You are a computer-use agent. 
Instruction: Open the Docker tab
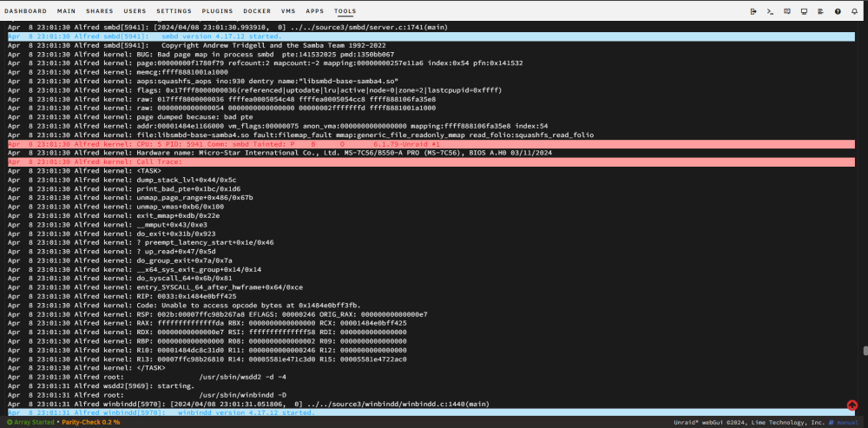pos(257,11)
